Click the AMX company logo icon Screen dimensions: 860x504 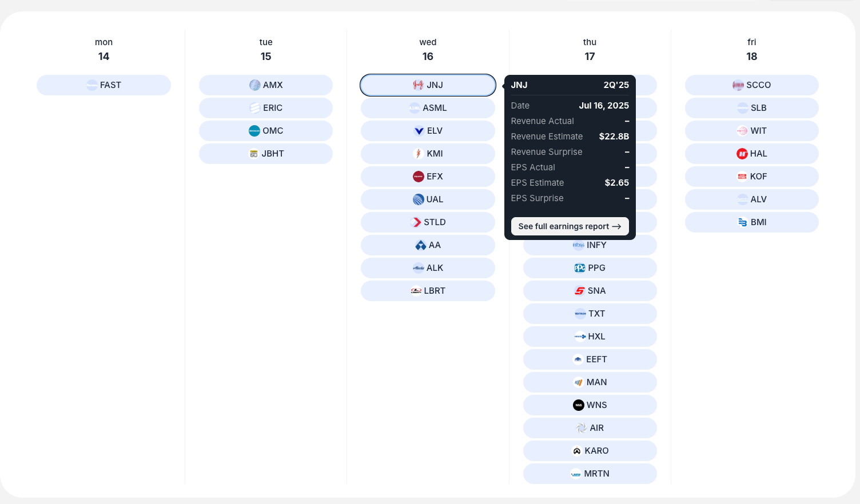click(255, 85)
